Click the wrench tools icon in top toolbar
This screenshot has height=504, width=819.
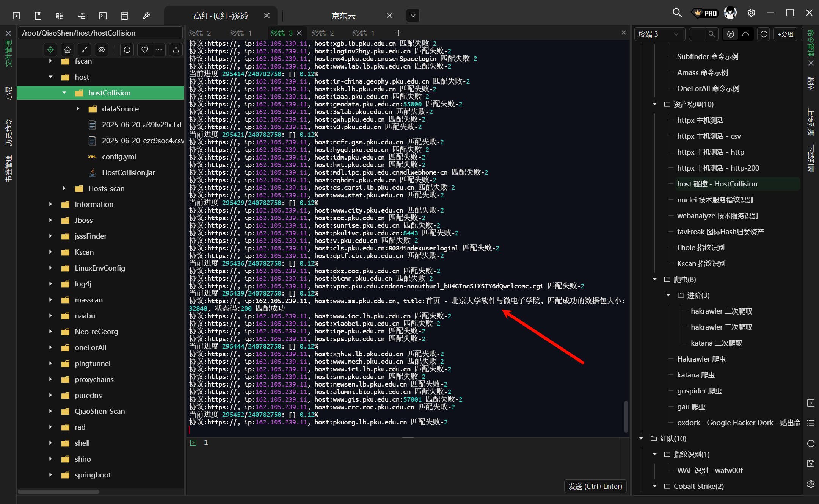[146, 16]
